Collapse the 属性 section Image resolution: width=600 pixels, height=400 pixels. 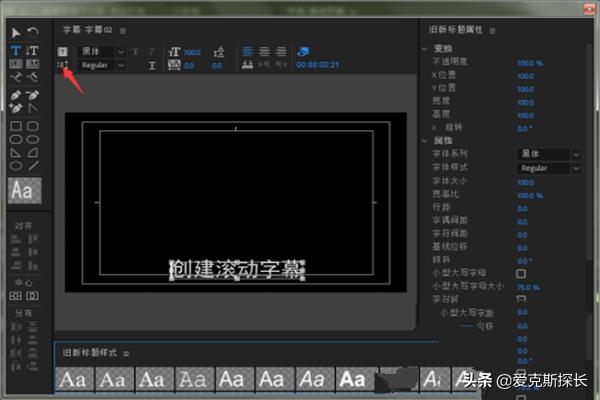pyautogui.click(x=425, y=141)
